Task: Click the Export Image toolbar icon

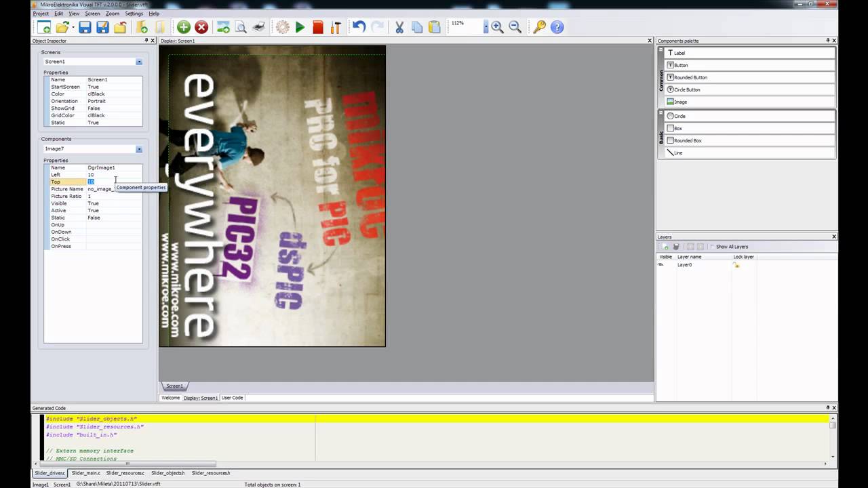Action: coord(223,27)
